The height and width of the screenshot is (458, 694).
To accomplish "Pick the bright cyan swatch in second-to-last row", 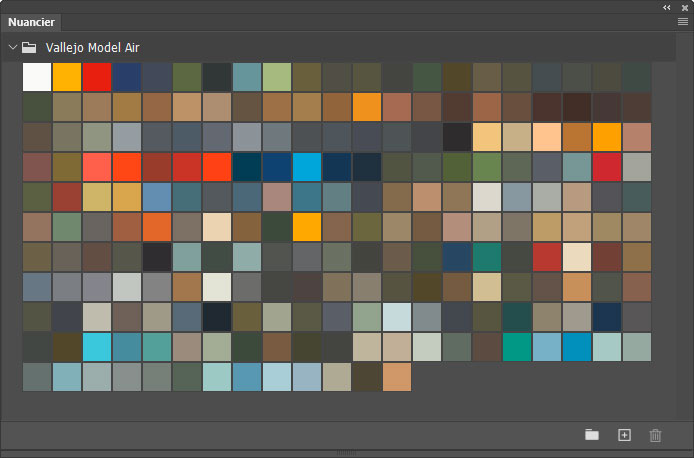I will point(97,347).
